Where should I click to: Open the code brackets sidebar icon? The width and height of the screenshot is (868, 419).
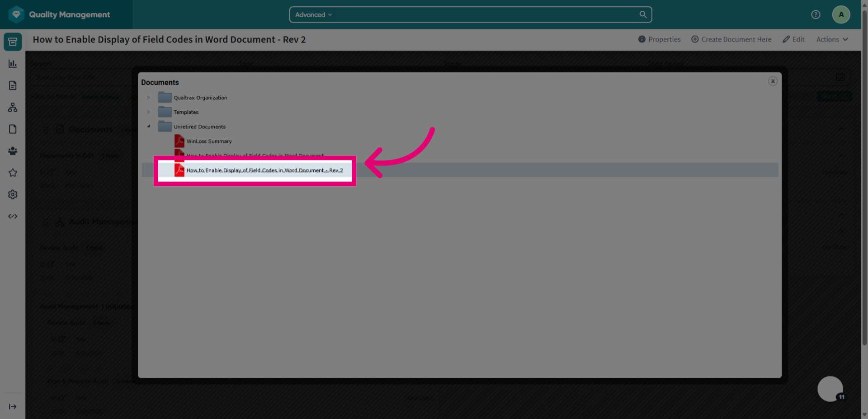tap(13, 217)
